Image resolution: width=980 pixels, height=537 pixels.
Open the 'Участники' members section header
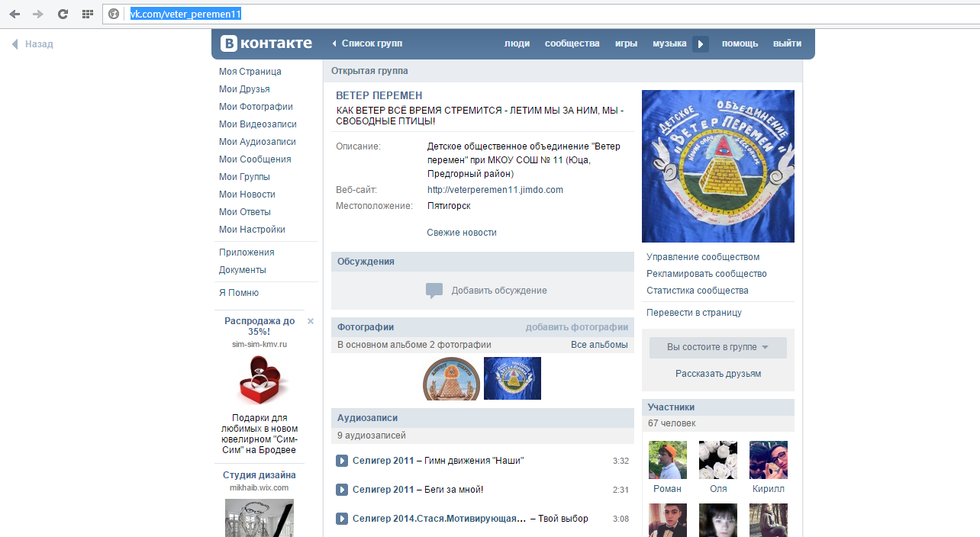click(x=718, y=407)
